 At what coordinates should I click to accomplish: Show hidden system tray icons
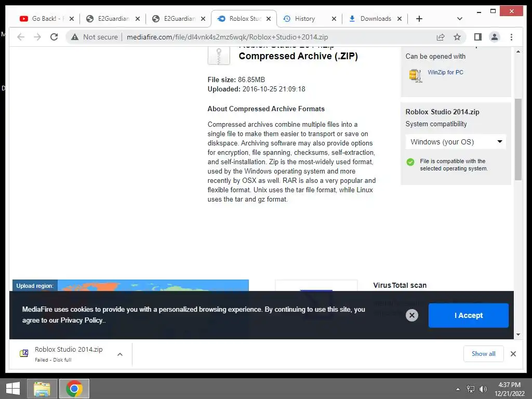(458, 389)
